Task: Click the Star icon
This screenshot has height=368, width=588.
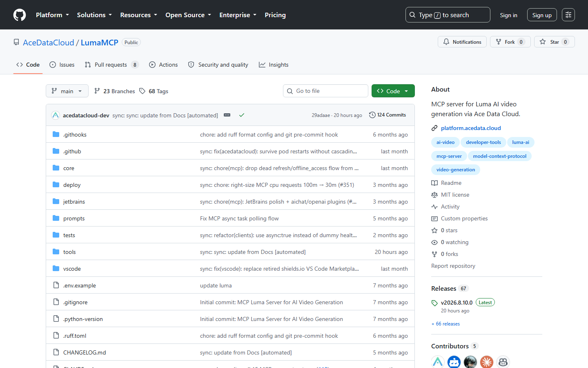Action: click(543, 42)
